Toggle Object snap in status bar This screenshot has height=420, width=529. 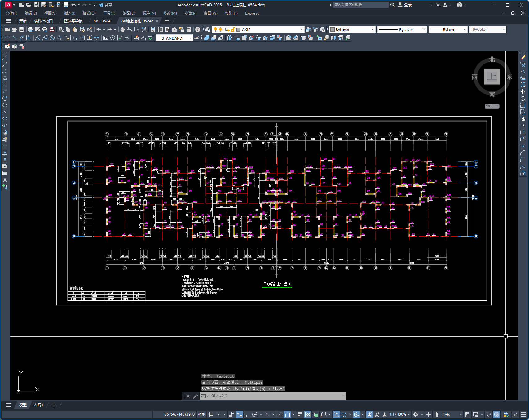point(287,414)
